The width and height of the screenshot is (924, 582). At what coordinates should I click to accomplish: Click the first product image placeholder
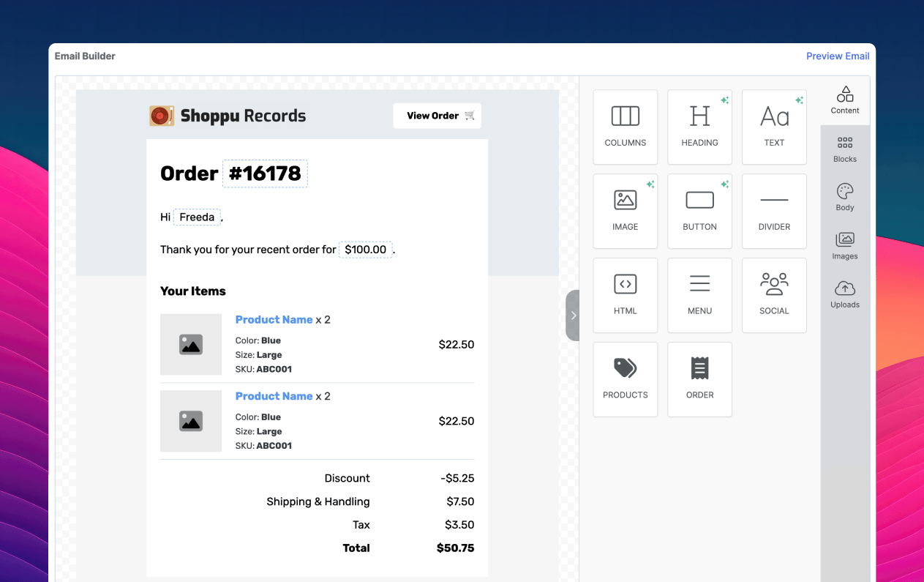coord(191,345)
